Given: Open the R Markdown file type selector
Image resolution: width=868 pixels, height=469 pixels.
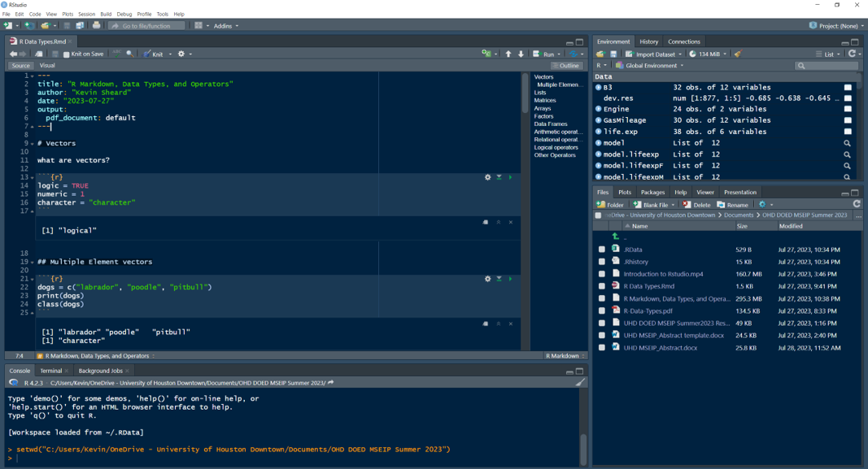Looking at the screenshot, I should 565,356.
